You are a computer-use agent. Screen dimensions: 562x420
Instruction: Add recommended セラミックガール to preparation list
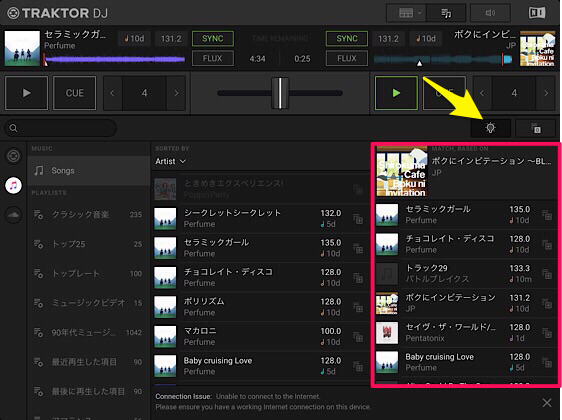547,215
